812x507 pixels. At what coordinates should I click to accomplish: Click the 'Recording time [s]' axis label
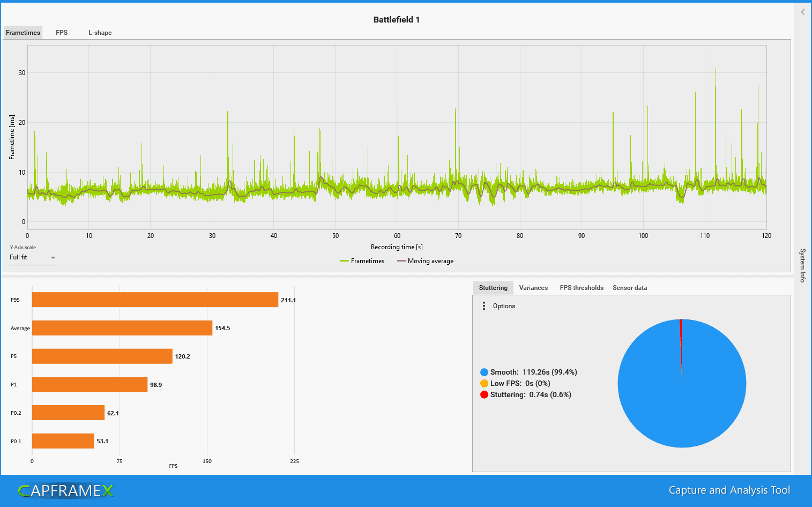pos(397,247)
